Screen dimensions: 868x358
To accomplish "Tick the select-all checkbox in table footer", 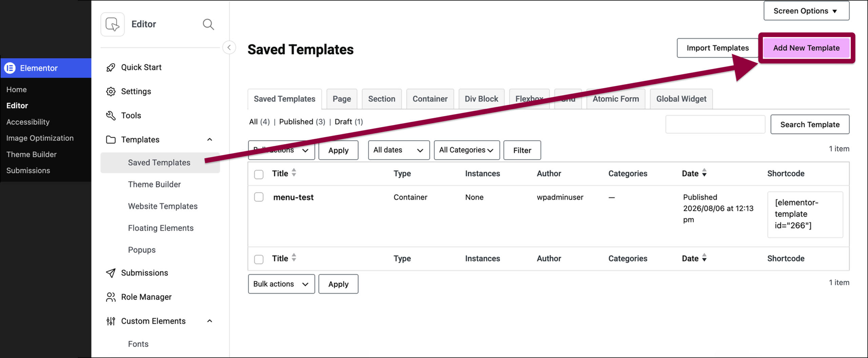I will pyautogui.click(x=259, y=259).
